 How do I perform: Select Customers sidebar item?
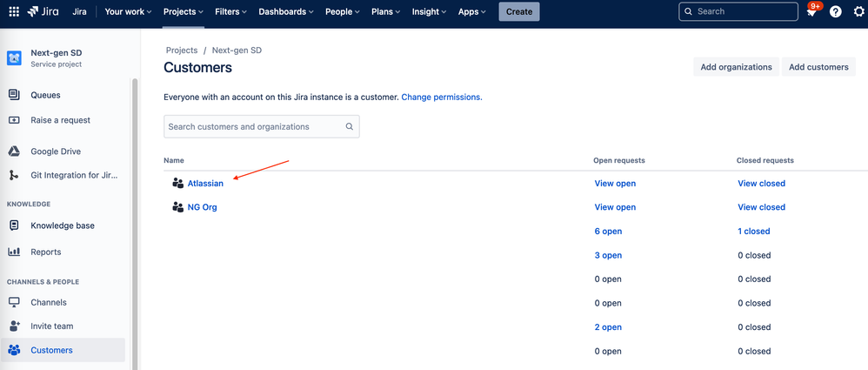[63, 350]
